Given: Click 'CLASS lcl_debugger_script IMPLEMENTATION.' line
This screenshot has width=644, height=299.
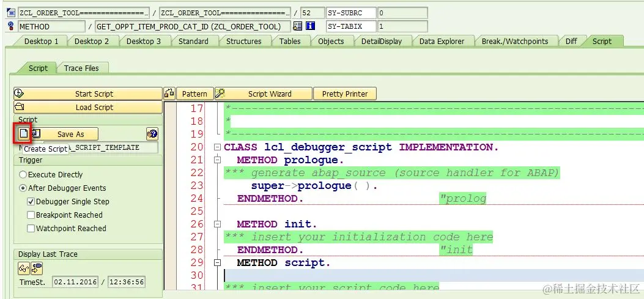Looking at the screenshot, I should (361, 147).
